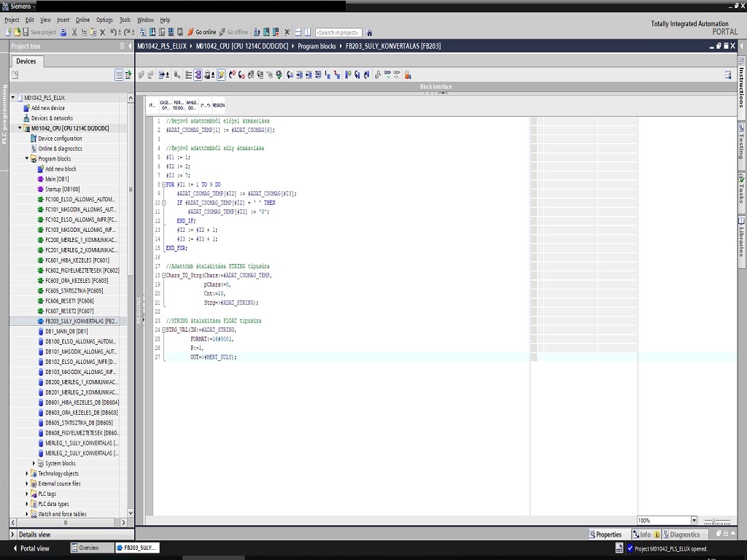Create a new project via toolbar icon
Viewport: 747px width, 560px height.
pyautogui.click(x=8, y=32)
